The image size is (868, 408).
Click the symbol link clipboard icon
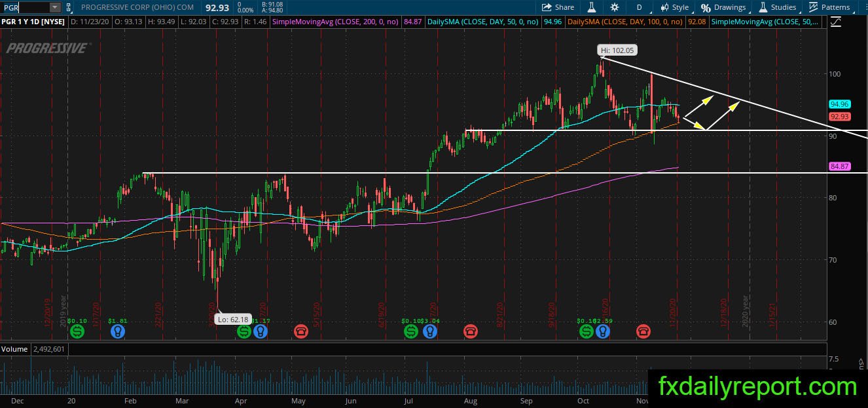tap(68, 7)
